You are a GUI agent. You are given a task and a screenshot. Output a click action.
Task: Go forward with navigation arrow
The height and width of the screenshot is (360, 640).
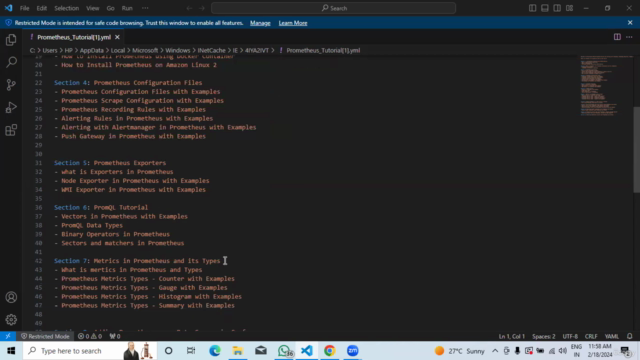[x=202, y=8]
